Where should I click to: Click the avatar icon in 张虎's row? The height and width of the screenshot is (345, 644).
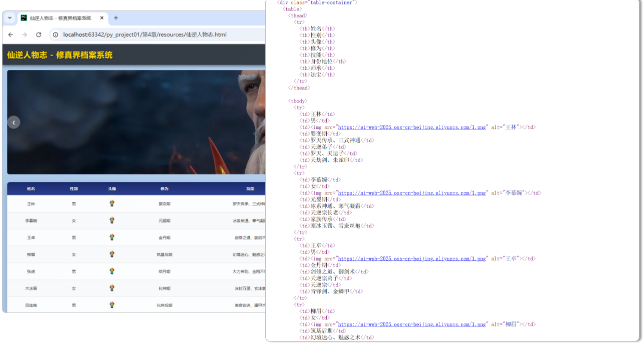click(112, 271)
